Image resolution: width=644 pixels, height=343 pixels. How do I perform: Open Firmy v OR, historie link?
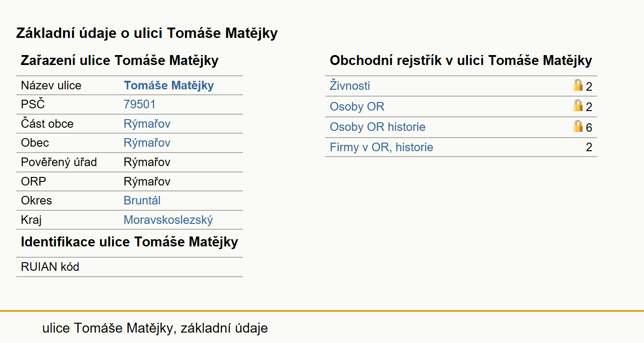pyautogui.click(x=382, y=147)
